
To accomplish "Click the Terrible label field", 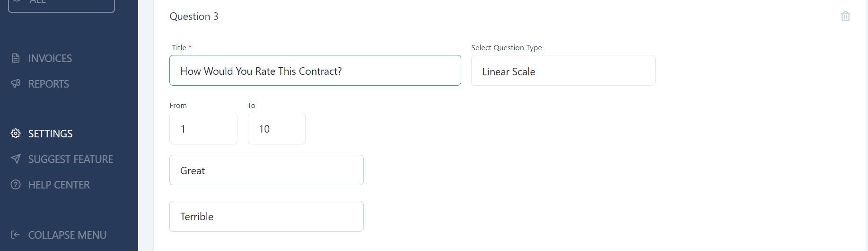I will [266, 216].
